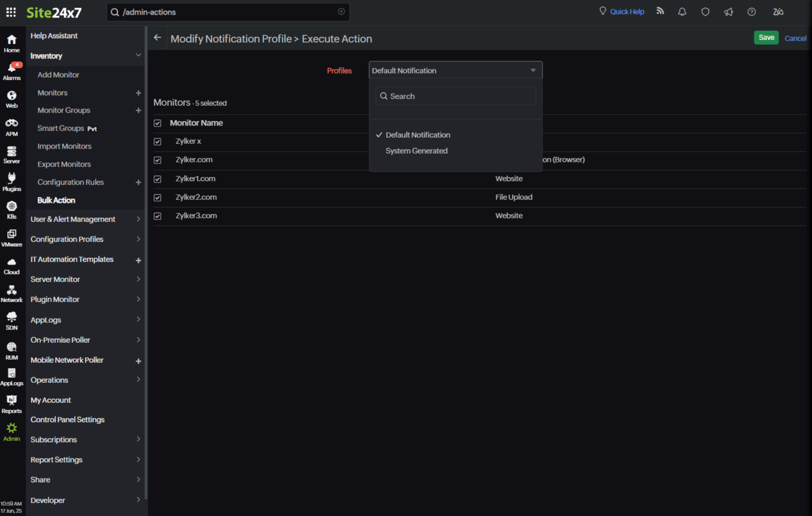Open the Alarms icon in sidebar
Viewport: 812px width, 516px height.
(x=11, y=71)
